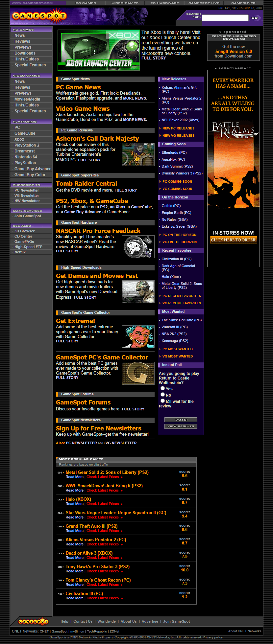Click SnagIt Version 6.0 sponsored download
Viewport: 273px width, 644px height.
point(234,52)
